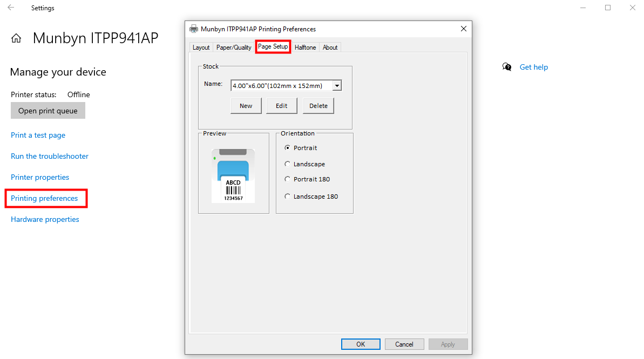644x359 pixels.
Task: Click the Get help link text
Action: pyautogui.click(x=534, y=67)
